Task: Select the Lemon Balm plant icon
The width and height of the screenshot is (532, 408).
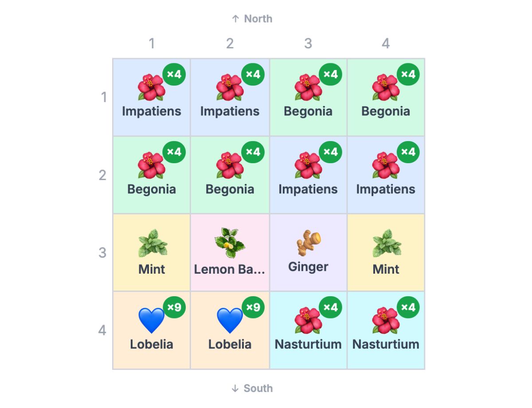Action: point(230,243)
